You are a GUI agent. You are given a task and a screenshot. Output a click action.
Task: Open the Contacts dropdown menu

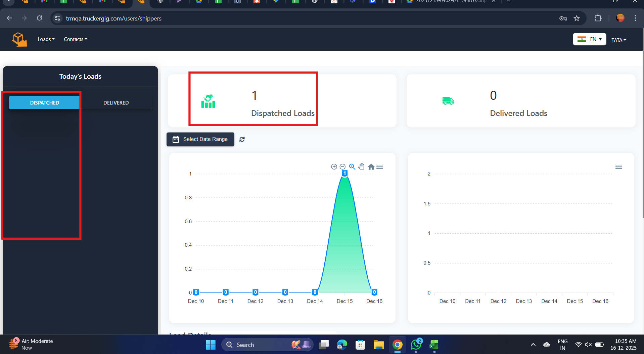click(x=76, y=39)
